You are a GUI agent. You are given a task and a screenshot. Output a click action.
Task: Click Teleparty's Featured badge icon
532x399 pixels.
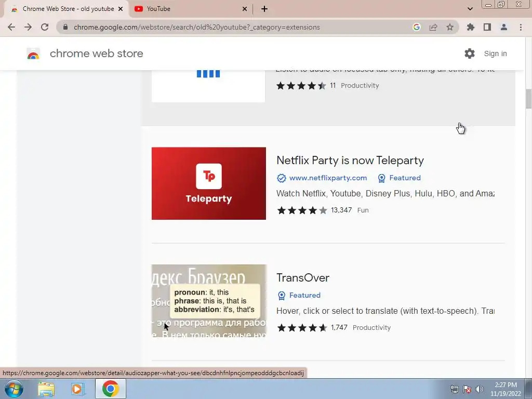click(382, 178)
